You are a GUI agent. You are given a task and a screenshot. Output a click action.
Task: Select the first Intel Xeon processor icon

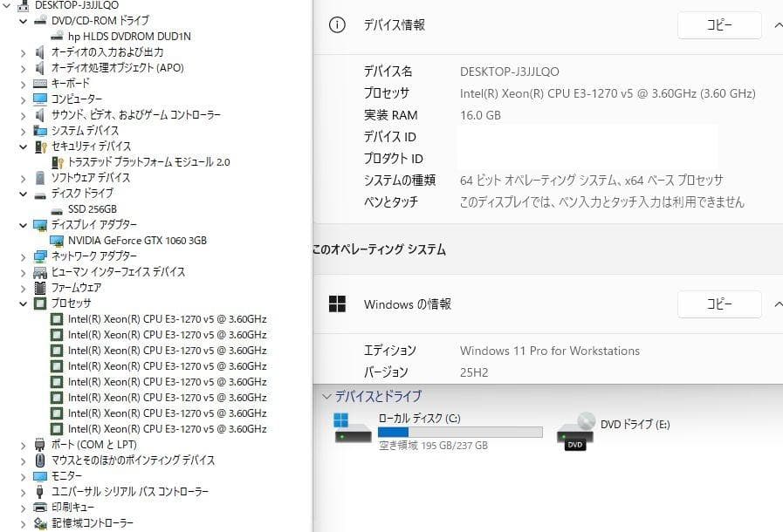click(55, 318)
